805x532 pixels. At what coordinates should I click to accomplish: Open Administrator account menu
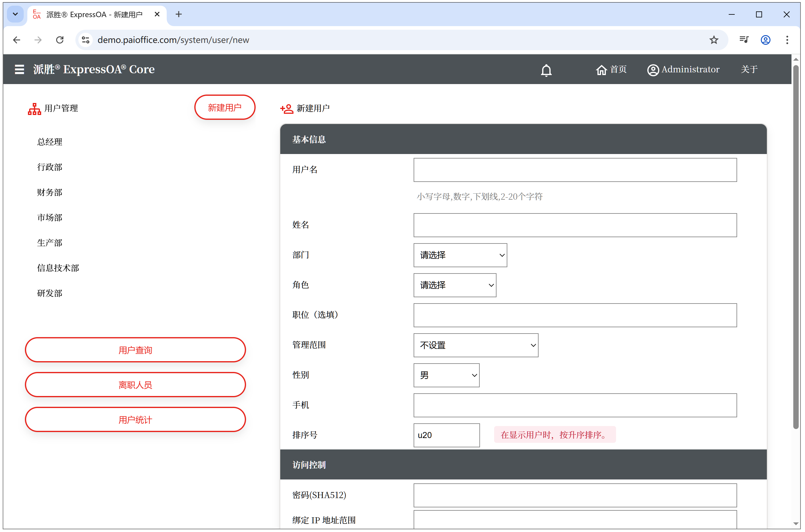coord(683,69)
